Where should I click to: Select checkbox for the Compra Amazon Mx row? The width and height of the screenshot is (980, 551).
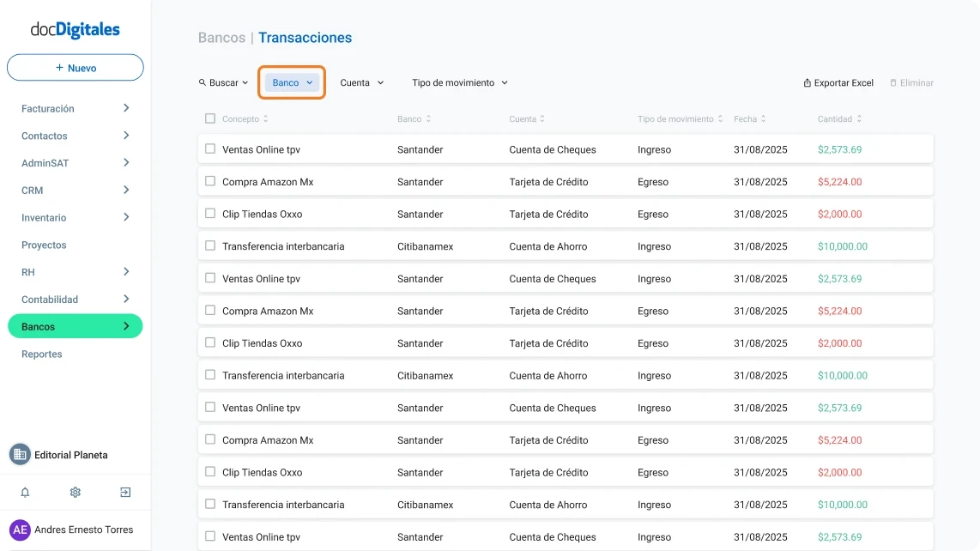210,181
